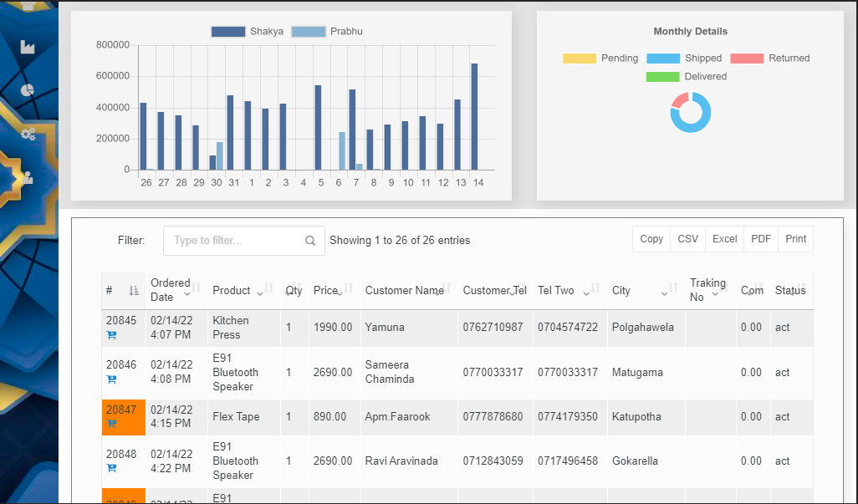Click the cart icon under order 20847
The width and height of the screenshot is (858, 504).
click(x=111, y=424)
